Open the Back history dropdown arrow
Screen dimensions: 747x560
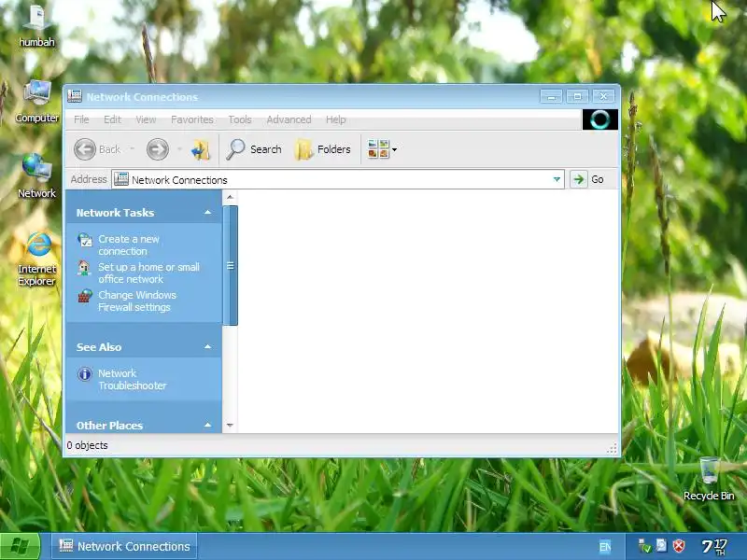click(133, 149)
